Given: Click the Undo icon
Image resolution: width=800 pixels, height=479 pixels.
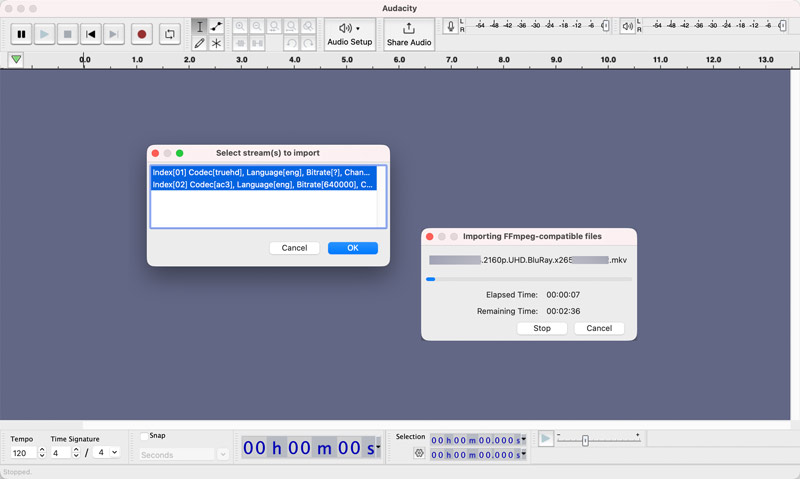Looking at the screenshot, I should tap(291, 43).
